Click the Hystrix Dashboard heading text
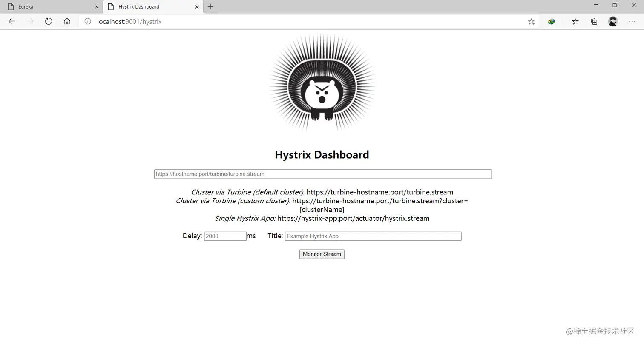Image resolution: width=644 pixels, height=345 pixels. coord(322,154)
